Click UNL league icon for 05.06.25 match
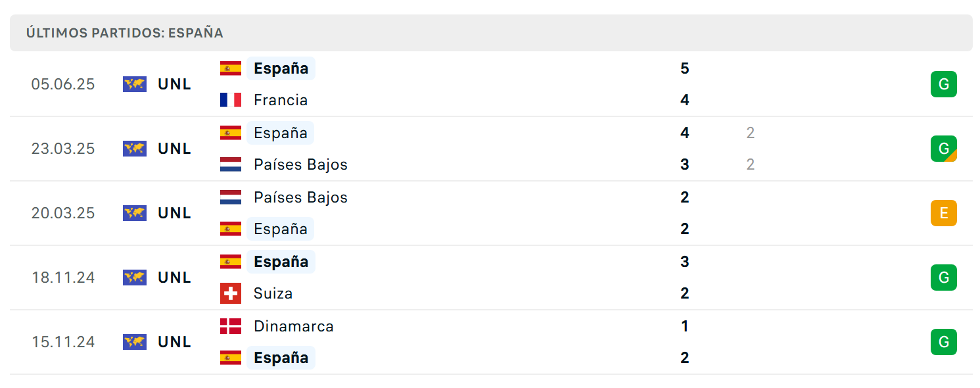Viewport: 980px width, 388px height. [x=135, y=84]
